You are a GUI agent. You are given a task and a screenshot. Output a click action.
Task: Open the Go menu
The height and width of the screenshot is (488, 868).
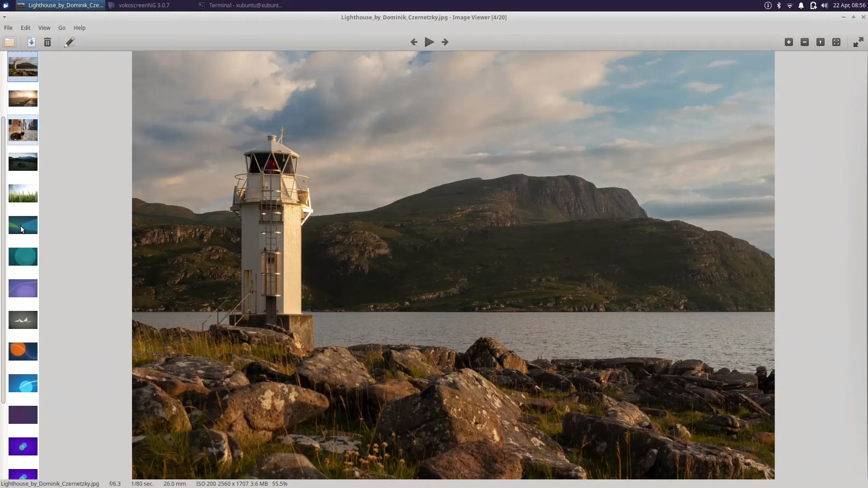[62, 28]
